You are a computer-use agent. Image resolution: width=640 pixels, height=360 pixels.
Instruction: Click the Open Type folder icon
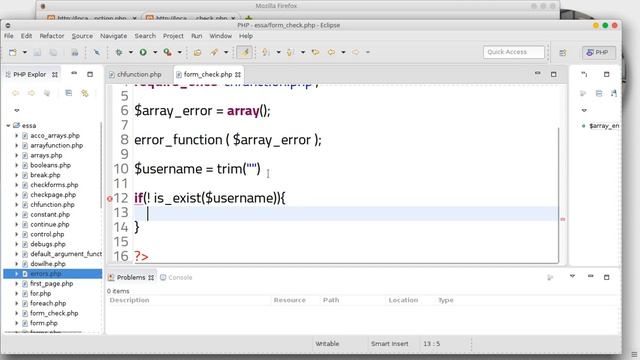coord(198,52)
